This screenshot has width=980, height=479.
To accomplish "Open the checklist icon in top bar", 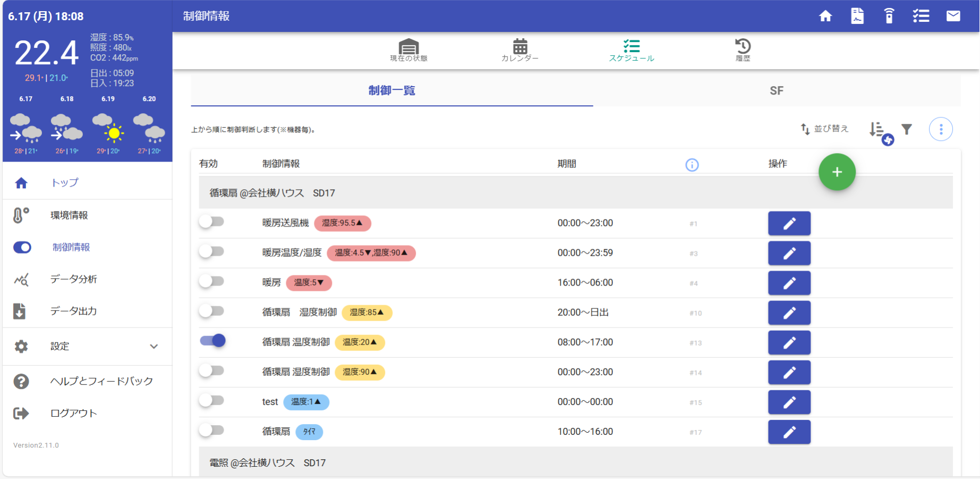I will (x=921, y=16).
